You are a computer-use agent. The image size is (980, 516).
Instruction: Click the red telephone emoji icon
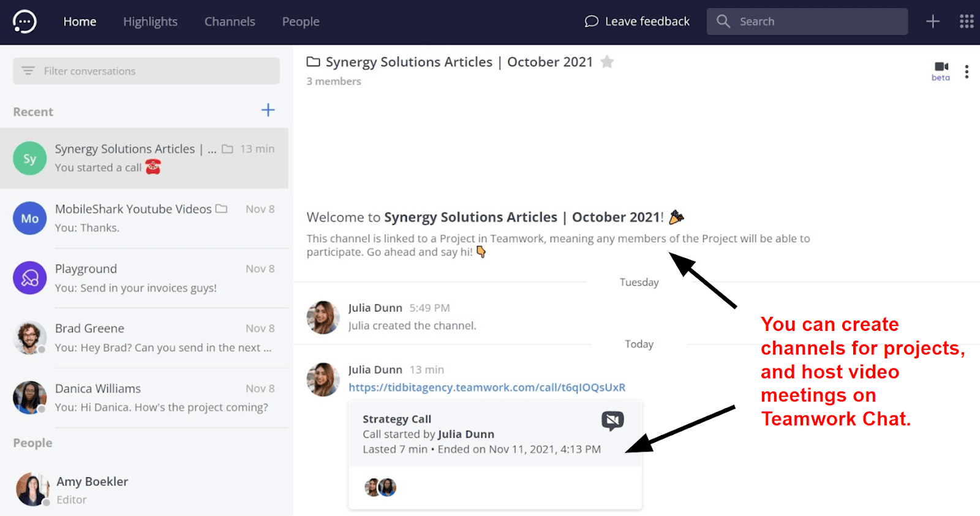pyautogui.click(x=153, y=167)
